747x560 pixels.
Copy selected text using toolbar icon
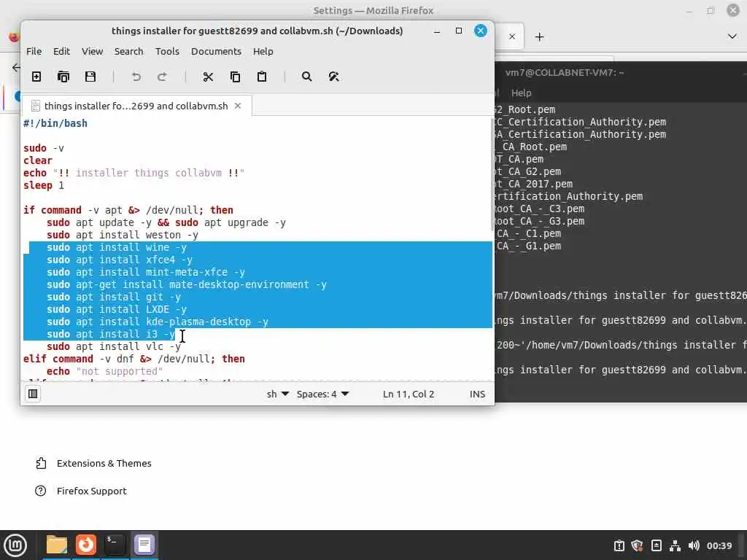(x=235, y=77)
